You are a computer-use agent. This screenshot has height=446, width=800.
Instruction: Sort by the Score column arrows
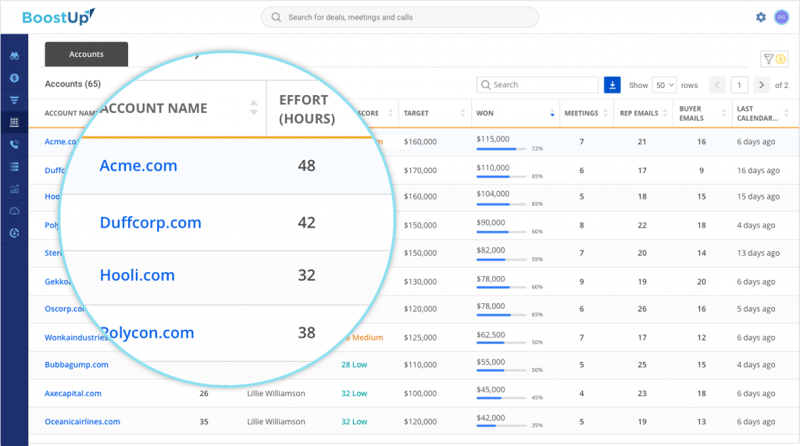click(x=390, y=113)
